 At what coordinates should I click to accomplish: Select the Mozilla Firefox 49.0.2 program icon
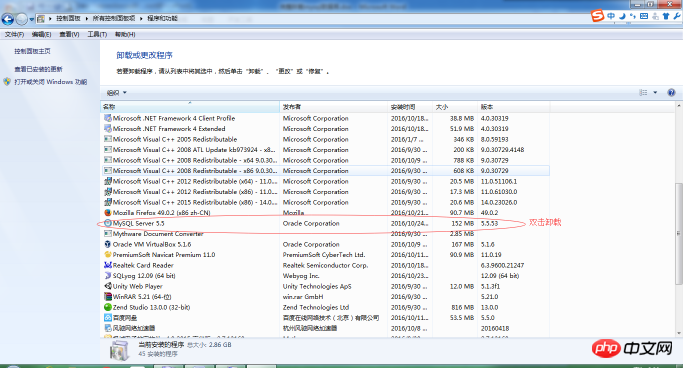(x=108, y=213)
